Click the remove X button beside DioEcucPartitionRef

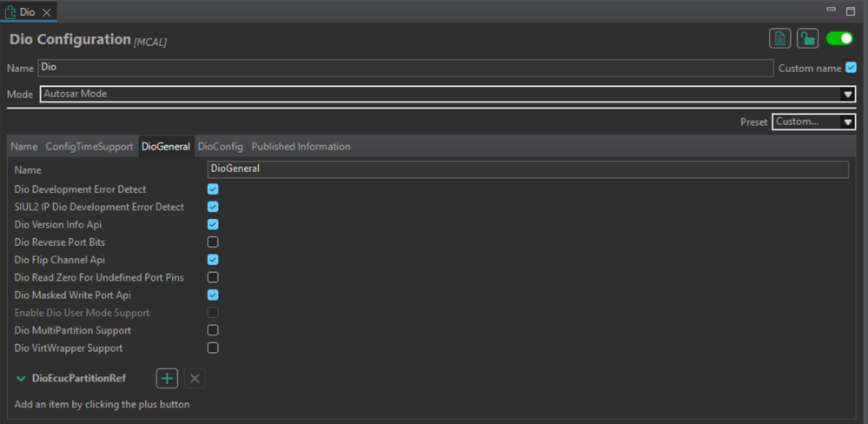[x=195, y=378]
